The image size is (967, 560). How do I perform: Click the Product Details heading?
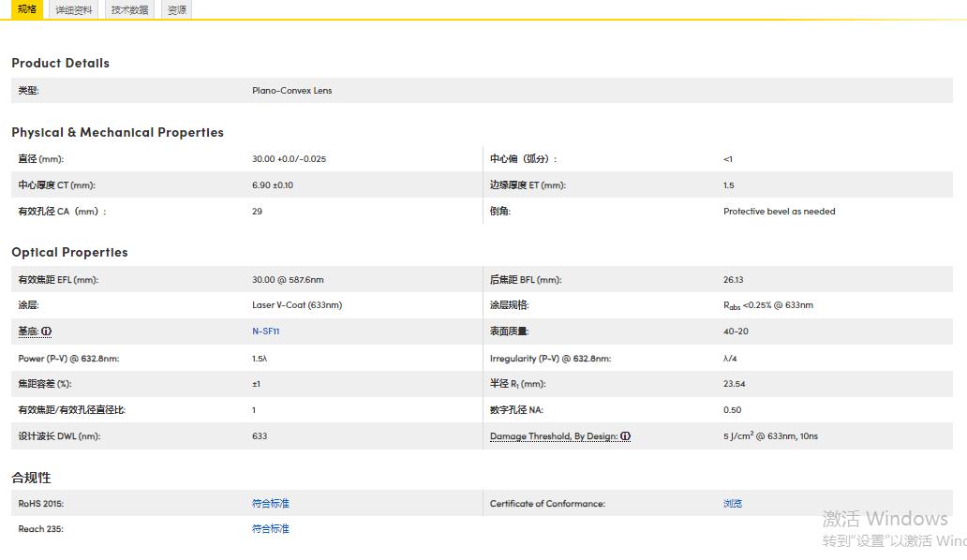click(x=60, y=63)
